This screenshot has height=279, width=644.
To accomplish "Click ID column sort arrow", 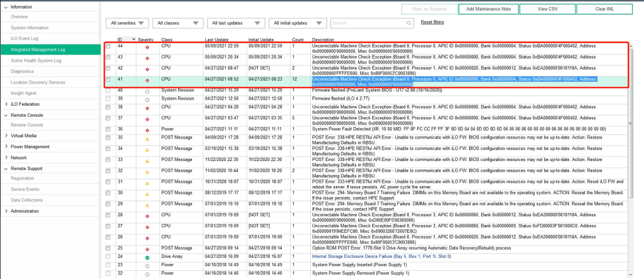I will pos(133,39).
